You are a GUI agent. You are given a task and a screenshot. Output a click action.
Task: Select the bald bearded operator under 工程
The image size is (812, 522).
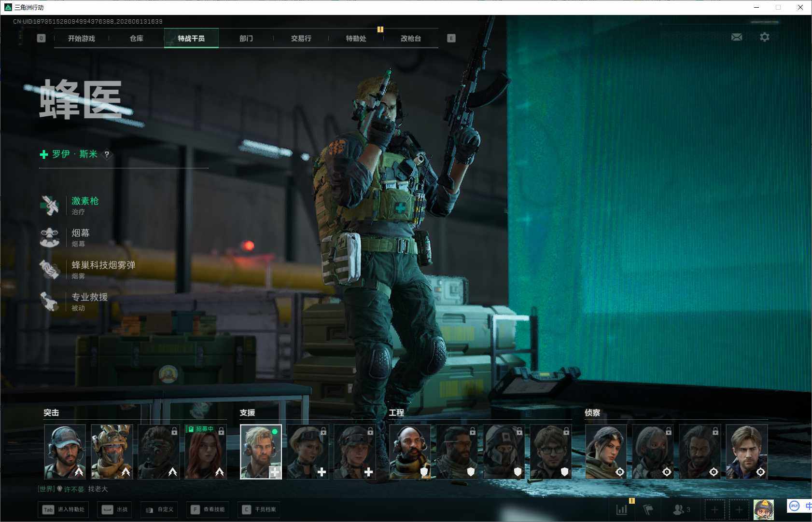pyautogui.click(x=410, y=452)
